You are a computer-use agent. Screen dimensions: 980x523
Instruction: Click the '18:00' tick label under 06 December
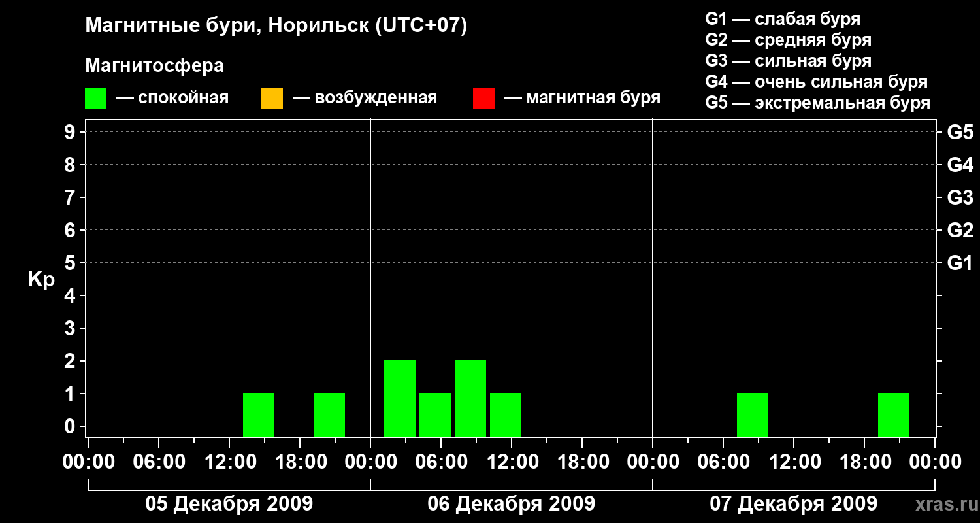(582, 462)
